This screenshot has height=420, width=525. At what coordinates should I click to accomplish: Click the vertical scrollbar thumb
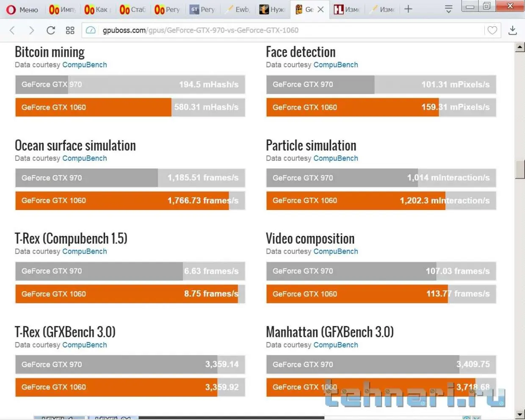[x=520, y=169]
